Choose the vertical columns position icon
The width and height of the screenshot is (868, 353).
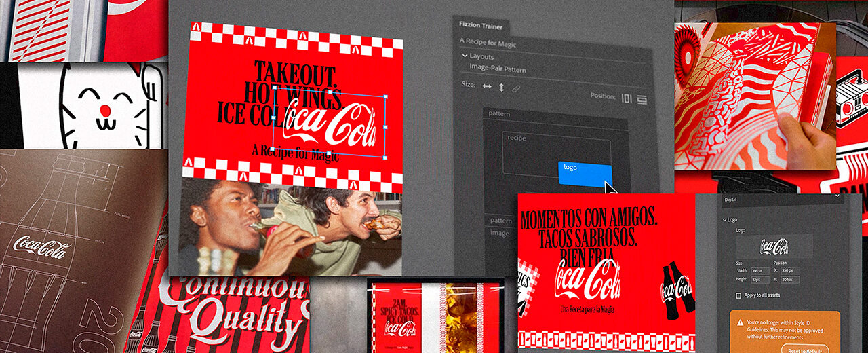tap(627, 98)
